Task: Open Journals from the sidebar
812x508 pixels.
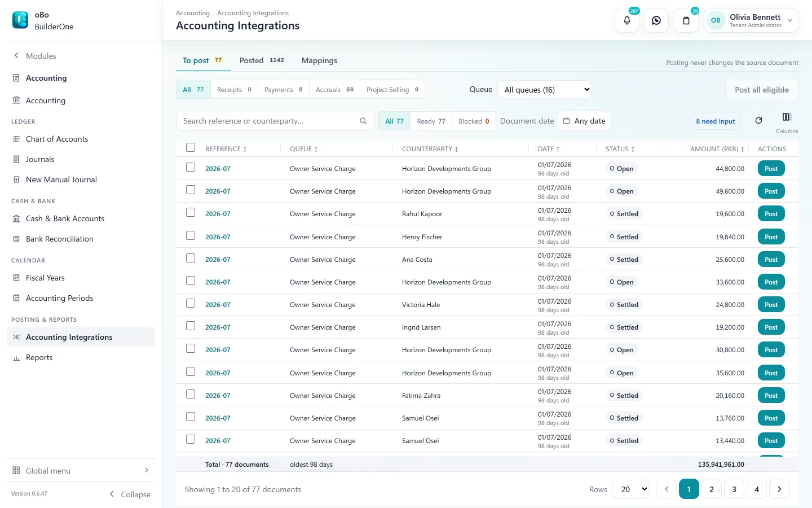Action: click(x=40, y=159)
